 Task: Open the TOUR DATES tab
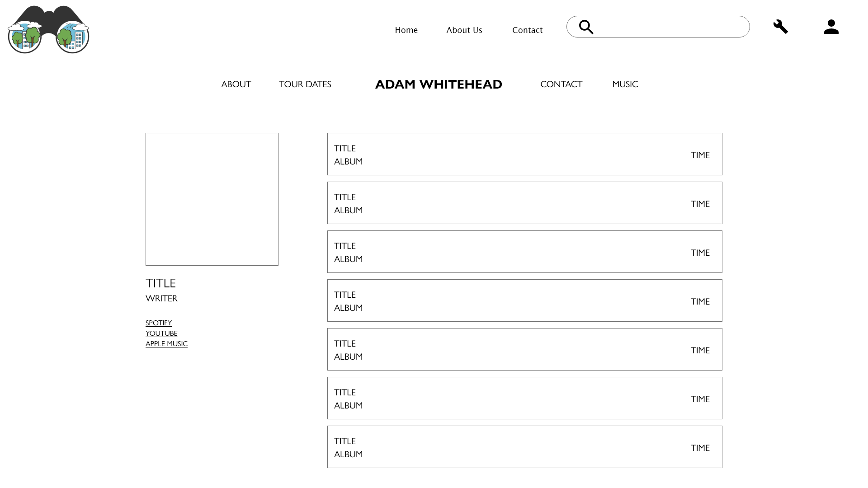(305, 84)
